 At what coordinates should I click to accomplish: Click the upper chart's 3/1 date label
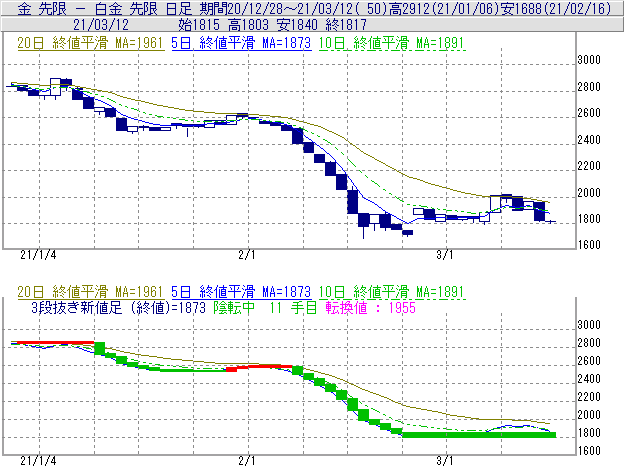(x=445, y=255)
